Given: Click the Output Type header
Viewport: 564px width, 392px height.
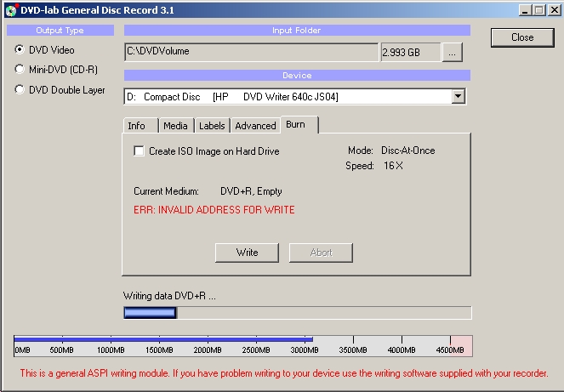Looking at the screenshot, I should [60, 31].
